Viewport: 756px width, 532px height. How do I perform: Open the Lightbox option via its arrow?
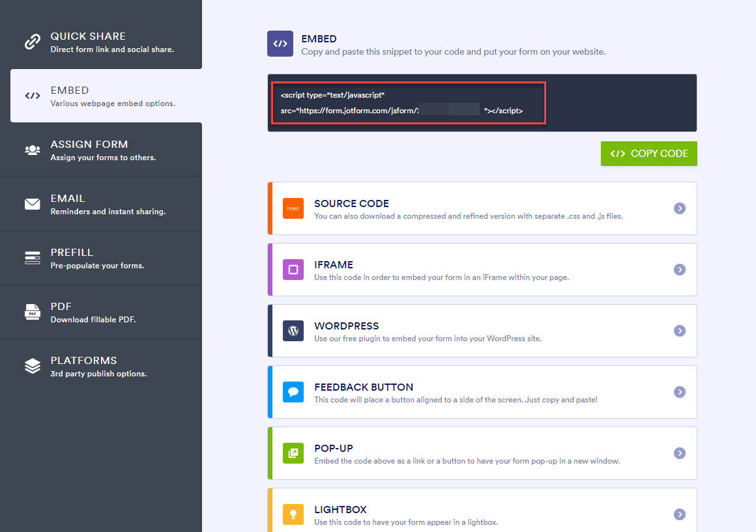tap(680, 514)
